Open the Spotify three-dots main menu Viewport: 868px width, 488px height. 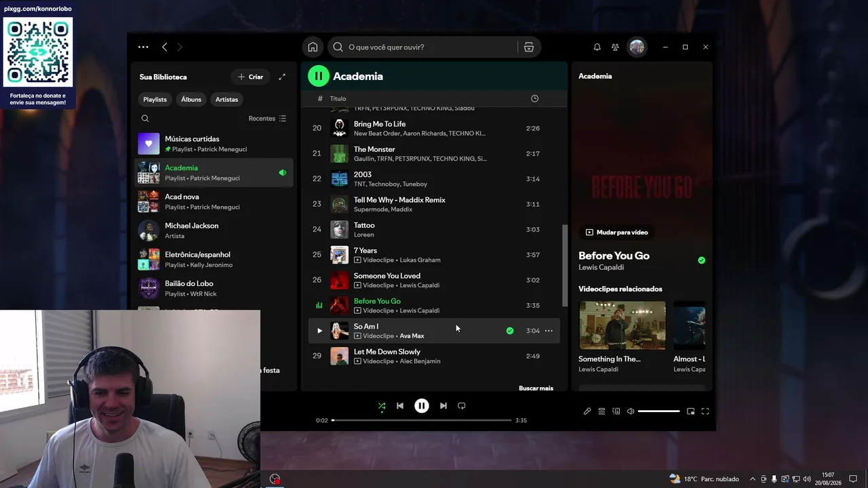[143, 47]
